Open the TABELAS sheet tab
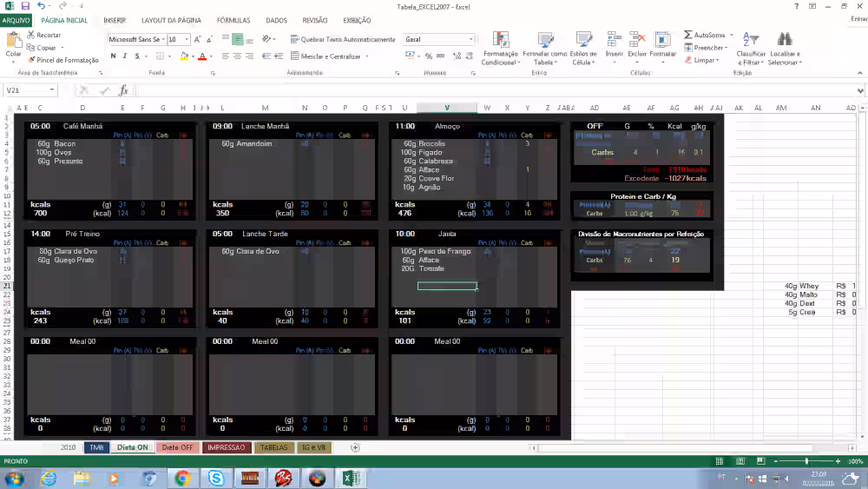Screen dimensions: 868x489 click(274, 447)
